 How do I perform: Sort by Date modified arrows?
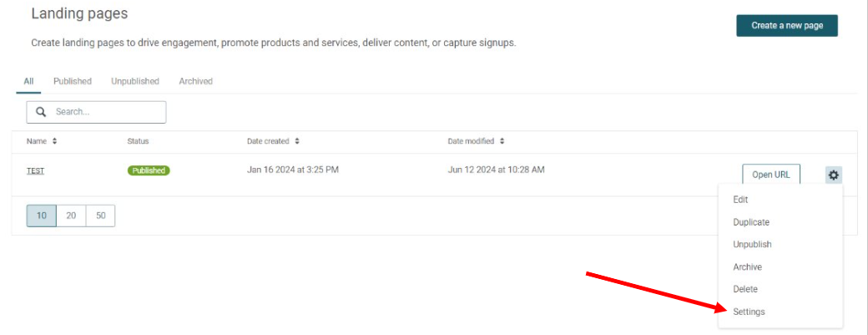coord(502,141)
